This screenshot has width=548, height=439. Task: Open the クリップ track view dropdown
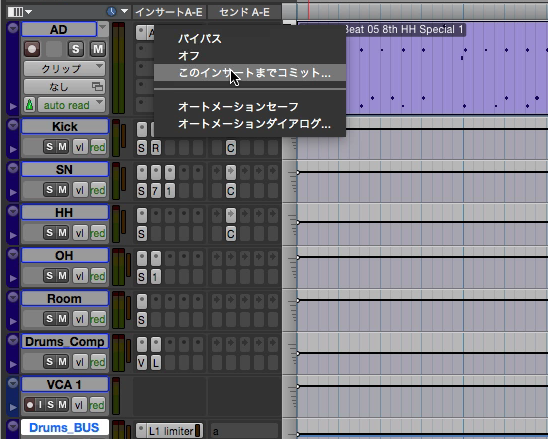pyautogui.click(x=64, y=69)
